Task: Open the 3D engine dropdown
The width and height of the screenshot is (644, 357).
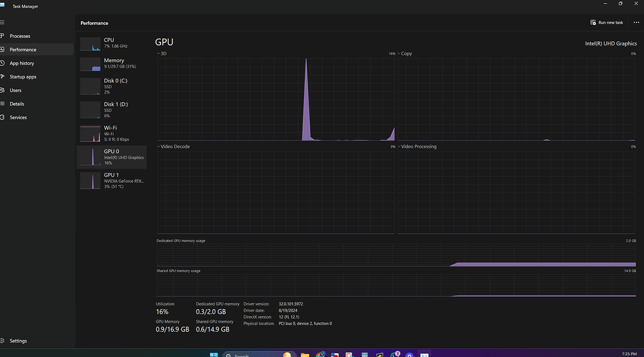Action: pyautogui.click(x=162, y=53)
